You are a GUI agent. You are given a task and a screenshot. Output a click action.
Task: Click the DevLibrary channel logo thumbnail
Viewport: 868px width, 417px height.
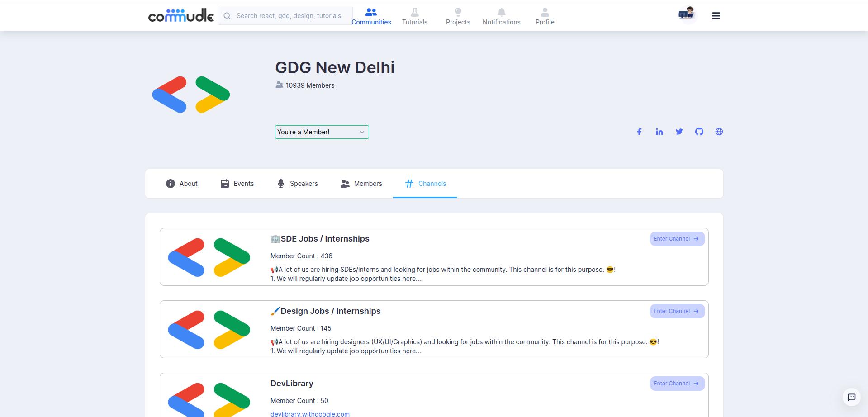[x=209, y=400]
